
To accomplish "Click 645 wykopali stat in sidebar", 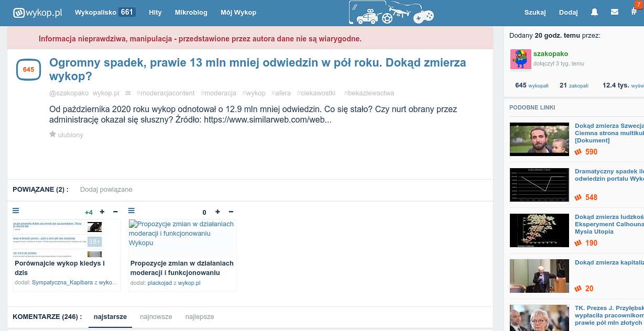I will (x=531, y=85).
